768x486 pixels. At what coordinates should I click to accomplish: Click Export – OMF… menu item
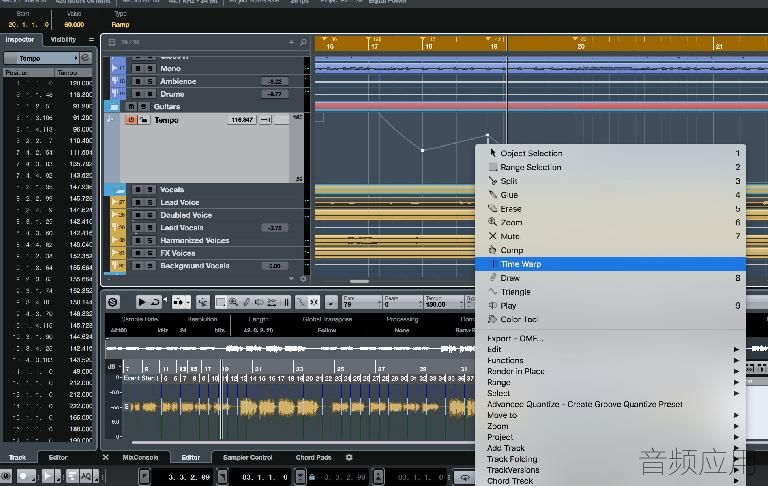[610, 338]
